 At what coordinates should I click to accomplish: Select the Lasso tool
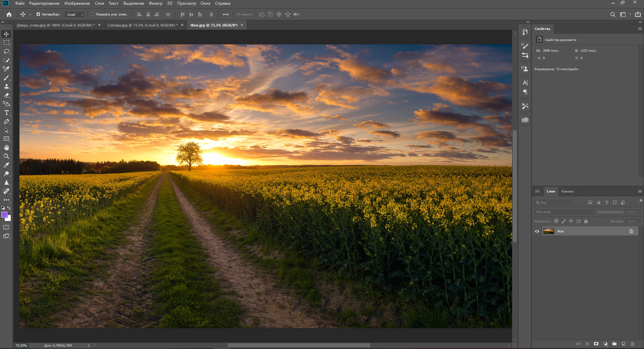point(6,52)
